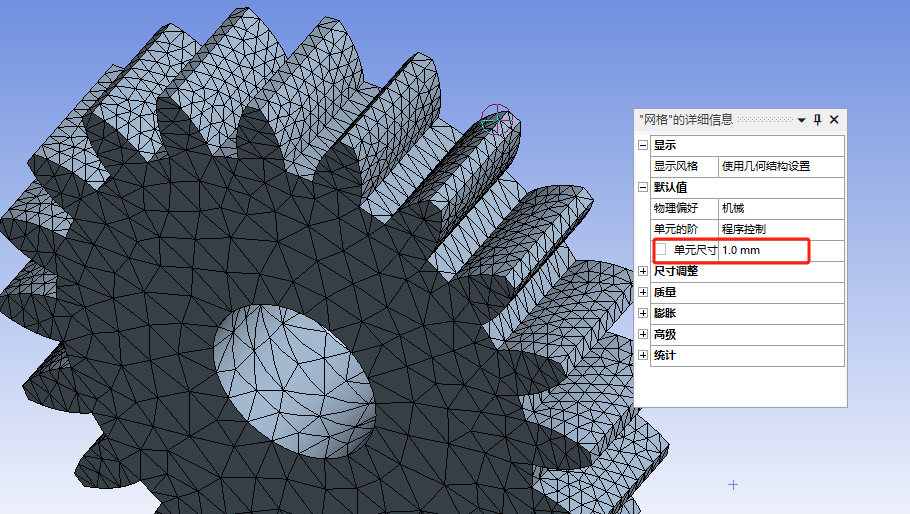Open the 物理偏好 value set to 机械
Viewport: 910px width, 514px height.
pos(780,208)
